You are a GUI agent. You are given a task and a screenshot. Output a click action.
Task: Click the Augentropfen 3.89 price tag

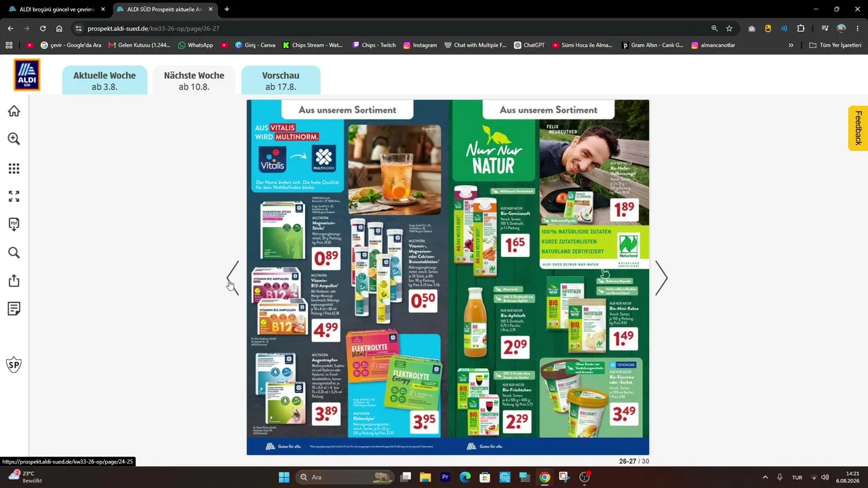[x=325, y=414]
